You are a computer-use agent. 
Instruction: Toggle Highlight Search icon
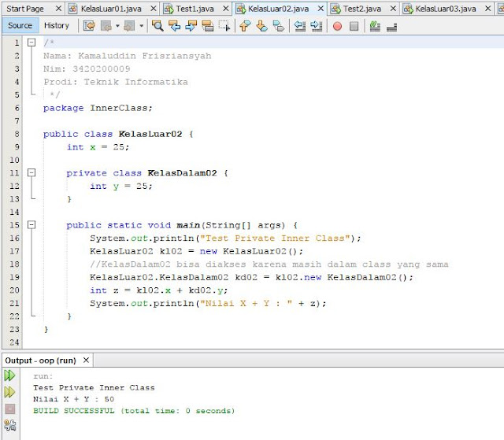click(x=208, y=26)
